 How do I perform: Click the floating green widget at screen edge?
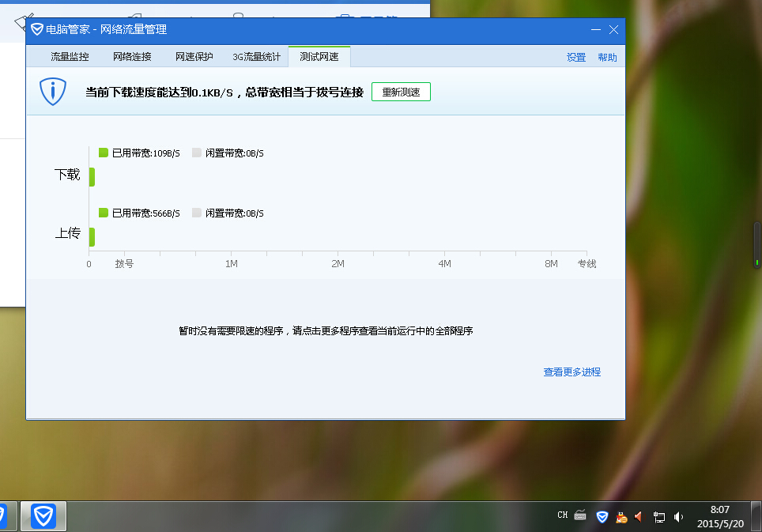[757, 245]
